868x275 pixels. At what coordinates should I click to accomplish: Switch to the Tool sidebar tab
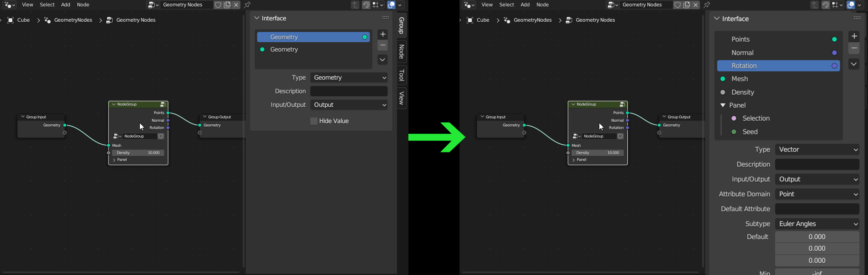(402, 75)
